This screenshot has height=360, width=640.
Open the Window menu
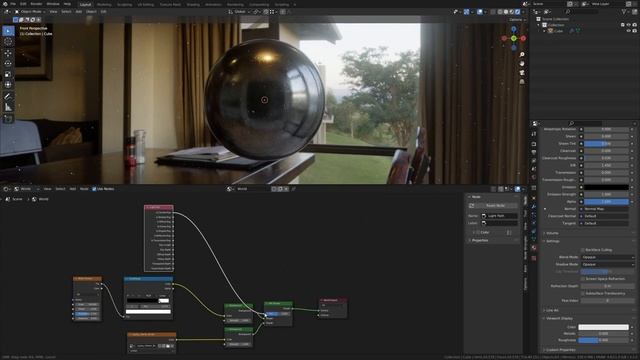coord(53,4)
